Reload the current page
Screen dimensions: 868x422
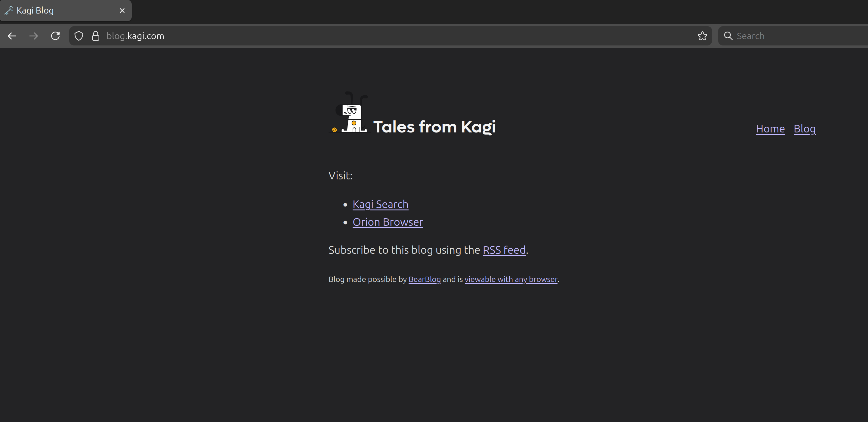coord(55,36)
